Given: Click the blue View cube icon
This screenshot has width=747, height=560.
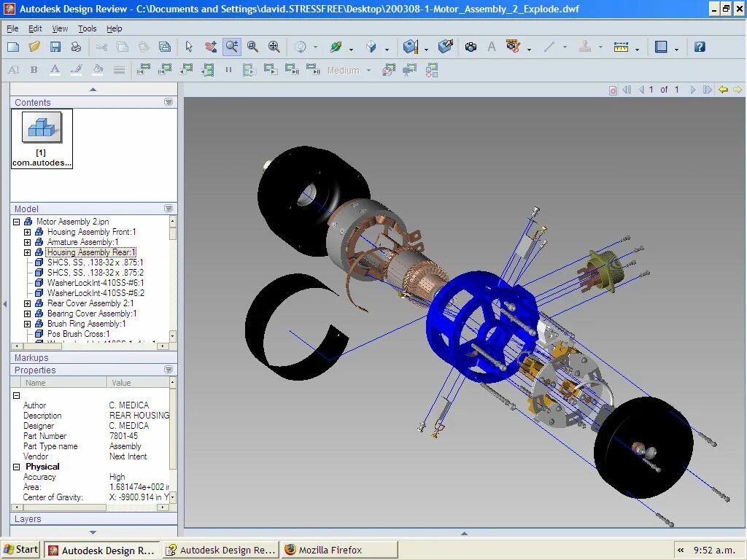Looking at the screenshot, I should point(371,47).
